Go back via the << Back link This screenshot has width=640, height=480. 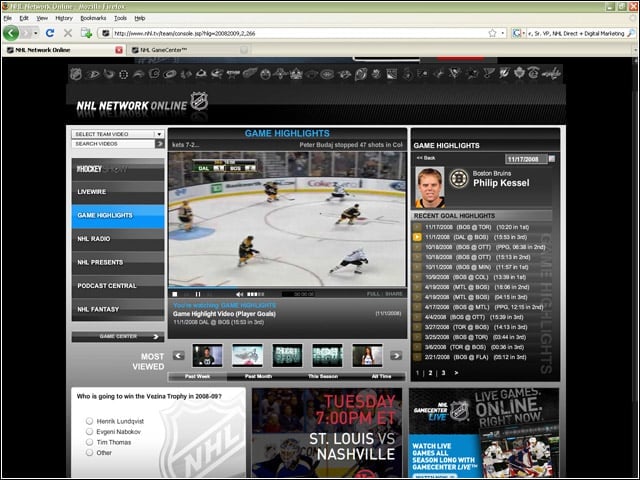[426, 158]
